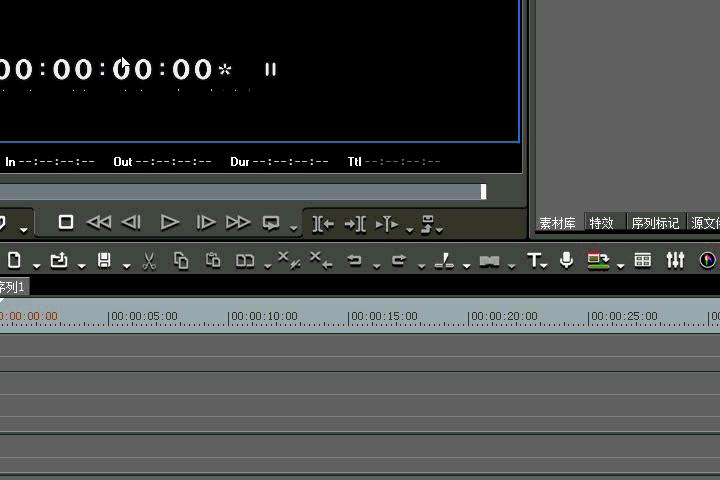Start playback with the Play button
The width and height of the screenshot is (720, 480).
[x=169, y=223]
